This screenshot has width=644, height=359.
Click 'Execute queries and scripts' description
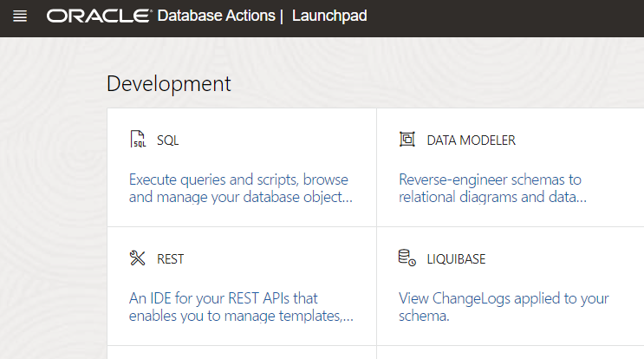(x=241, y=188)
